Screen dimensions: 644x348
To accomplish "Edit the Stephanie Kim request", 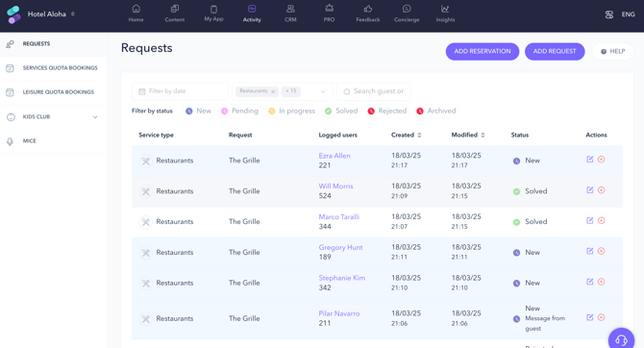I will [x=590, y=282].
